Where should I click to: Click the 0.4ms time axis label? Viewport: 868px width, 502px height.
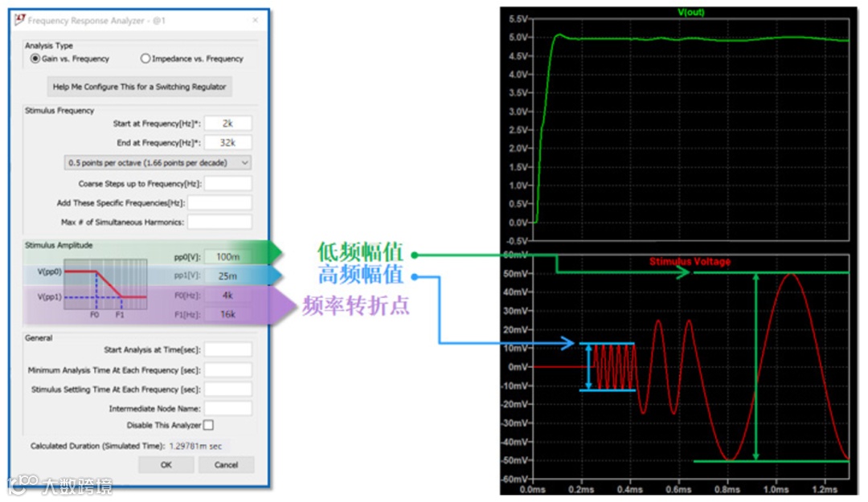630,489
